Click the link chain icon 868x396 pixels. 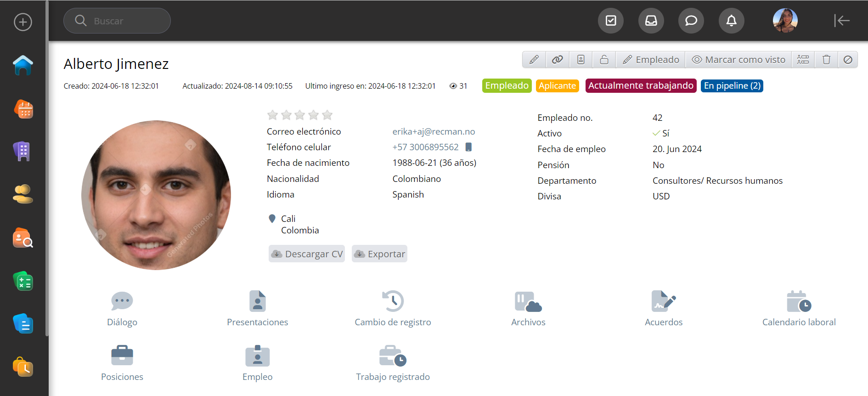(558, 60)
